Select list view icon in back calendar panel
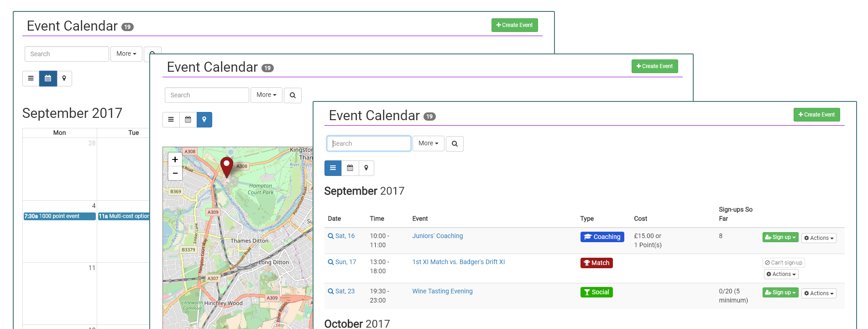The image size is (868, 329). [x=31, y=79]
